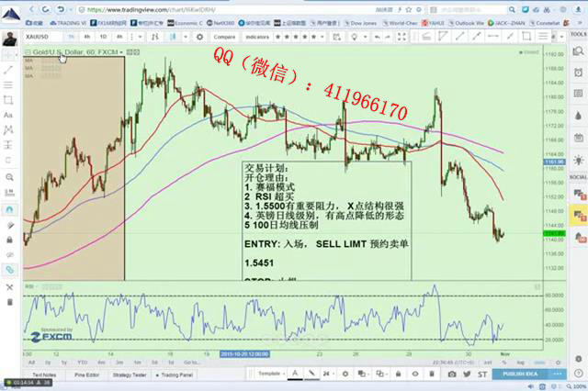
Task: Click the trash delete icon in drawing toolbar
Action: point(432,374)
